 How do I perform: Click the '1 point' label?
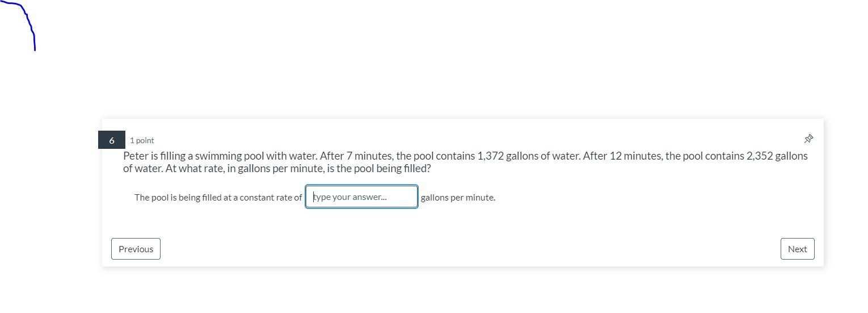coord(142,140)
